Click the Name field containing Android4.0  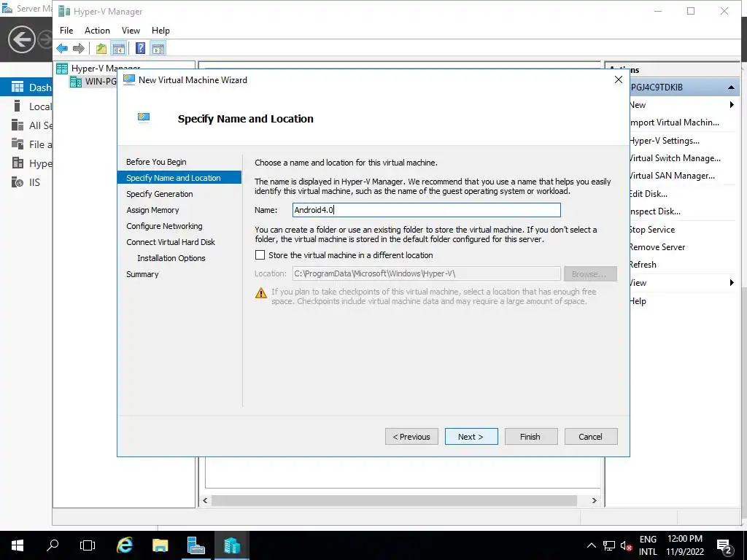pyautogui.click(x=426, y=210)
